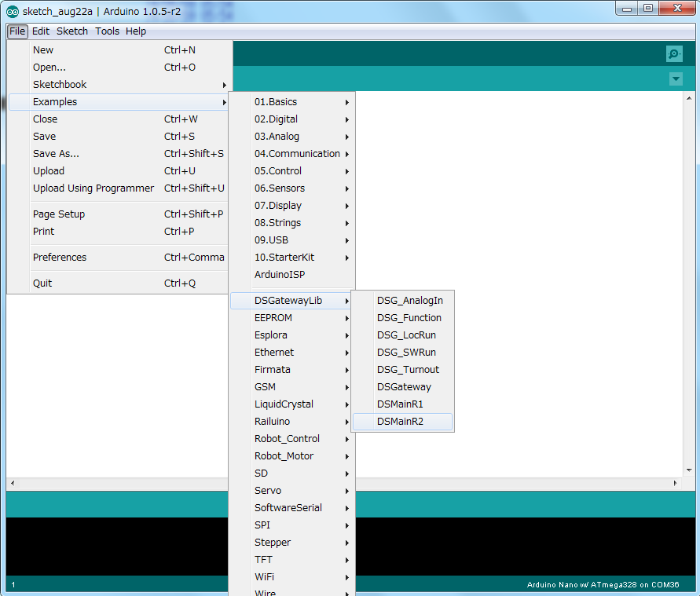
Task: Select the DSGatewayLib submenu entry
Action: pyautogui.click(x=292, y=301)
